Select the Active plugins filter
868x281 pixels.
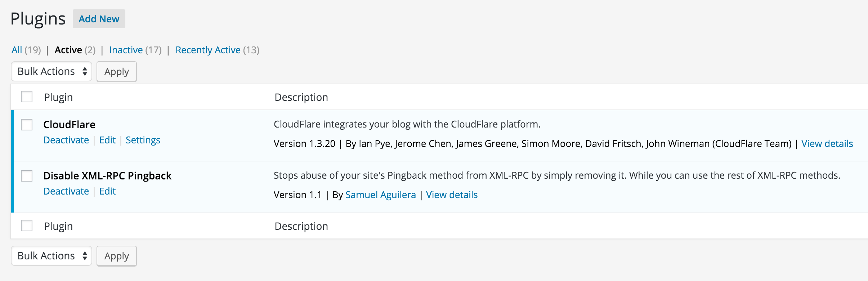[x=68, y=50]
